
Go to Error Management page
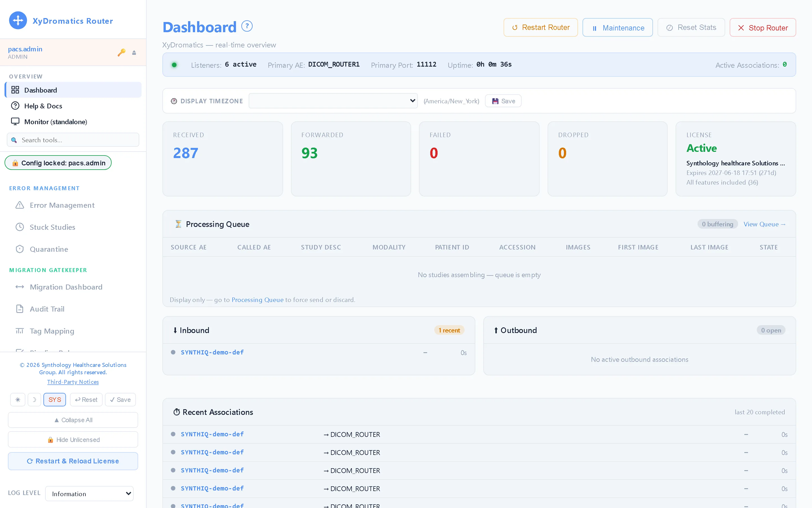coord(62,205)
